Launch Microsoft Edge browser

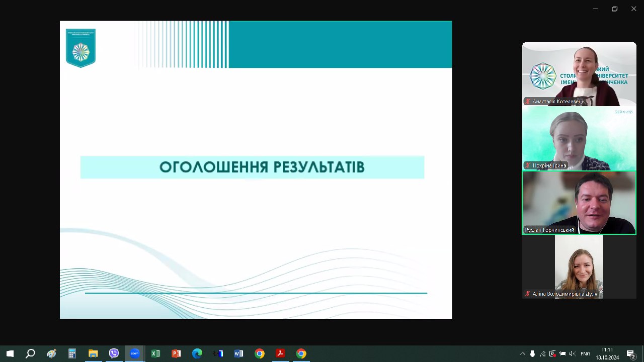[197, 354]
